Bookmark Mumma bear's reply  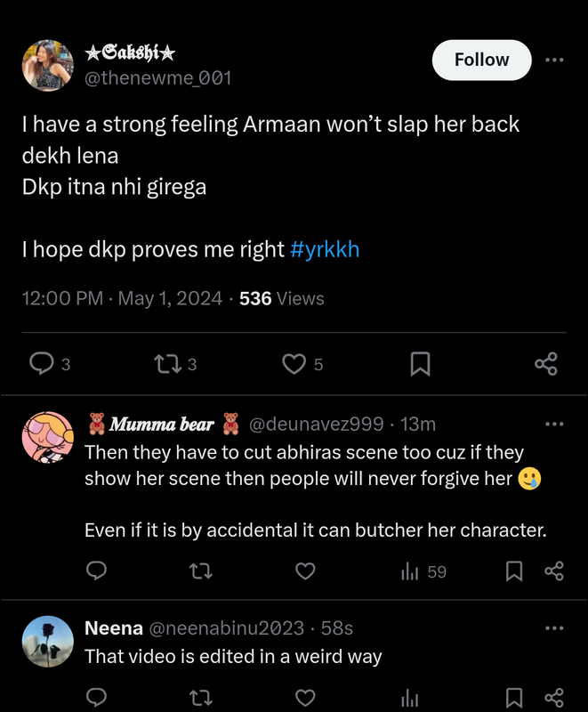pyautogui.click(x=513, y=571)
